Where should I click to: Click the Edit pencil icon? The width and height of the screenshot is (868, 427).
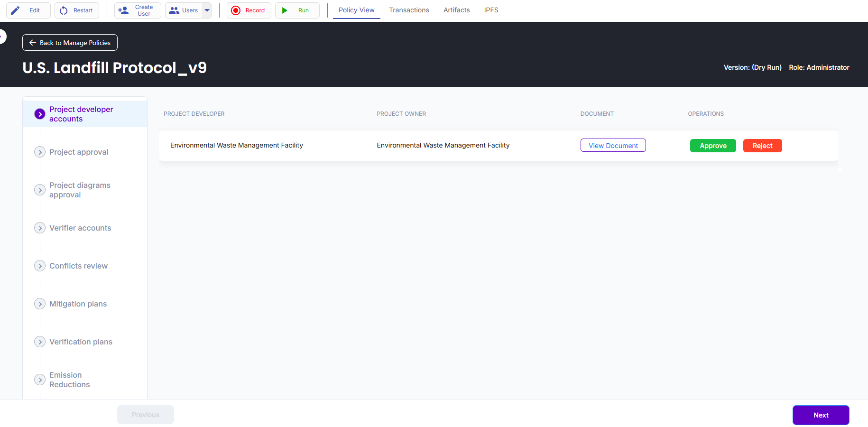click(x=16, y=10)
